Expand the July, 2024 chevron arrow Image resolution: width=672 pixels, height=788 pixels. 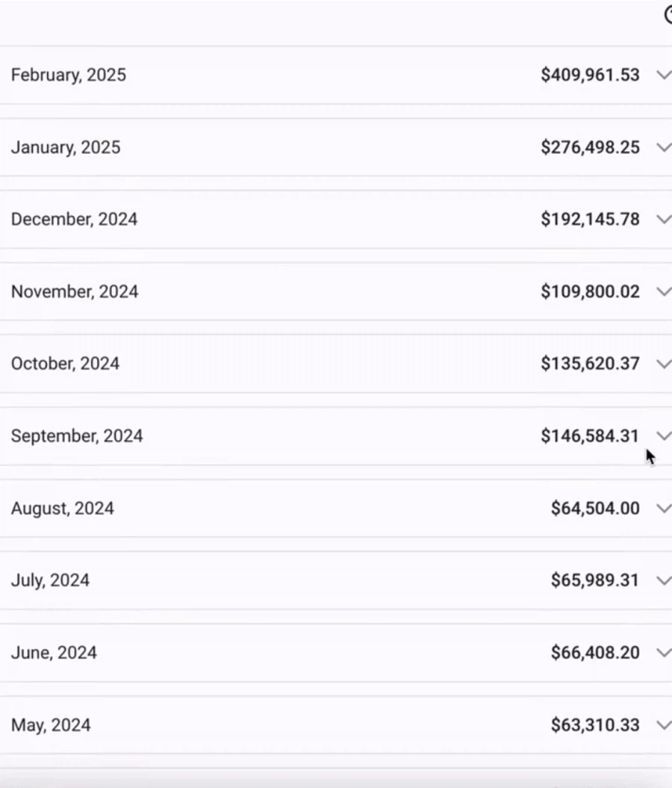click(x=663, y=580)
